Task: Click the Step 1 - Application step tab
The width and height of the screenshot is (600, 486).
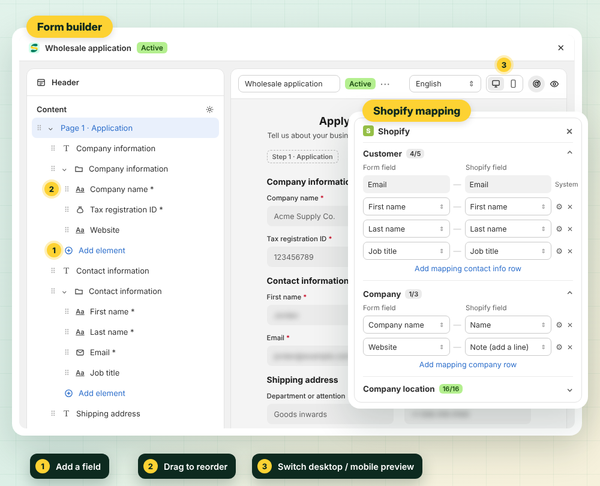Action: coord(302,157)
